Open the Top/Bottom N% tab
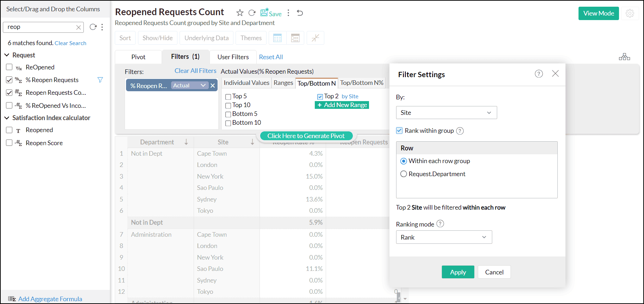Screen dimensions: 644x304 [x=362, y=83]
